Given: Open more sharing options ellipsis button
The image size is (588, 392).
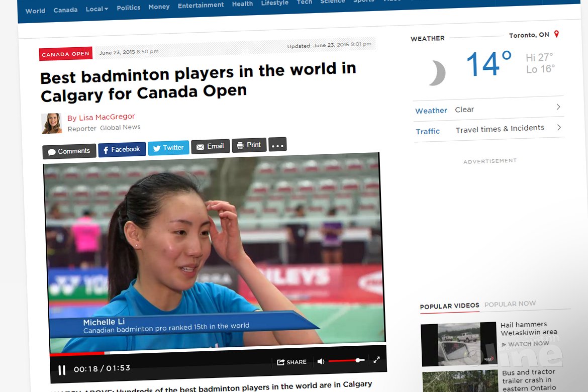Looking at the screenshot, I should tap(277, 144).
